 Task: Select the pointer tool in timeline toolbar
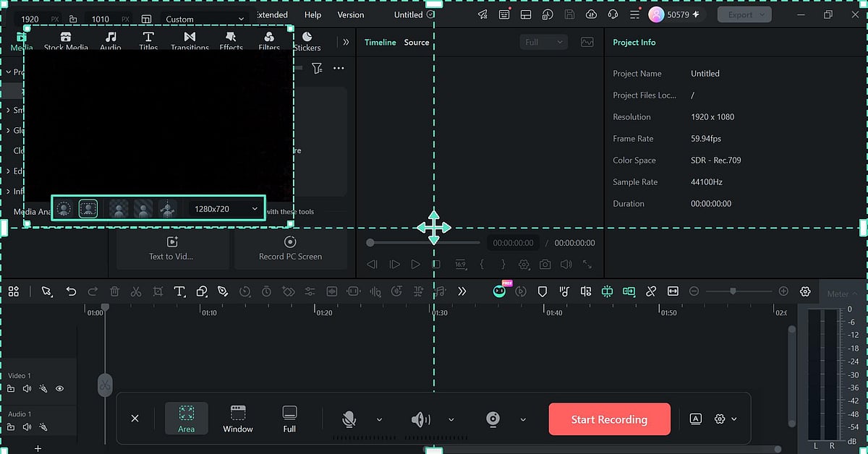(x=46, y=291)
